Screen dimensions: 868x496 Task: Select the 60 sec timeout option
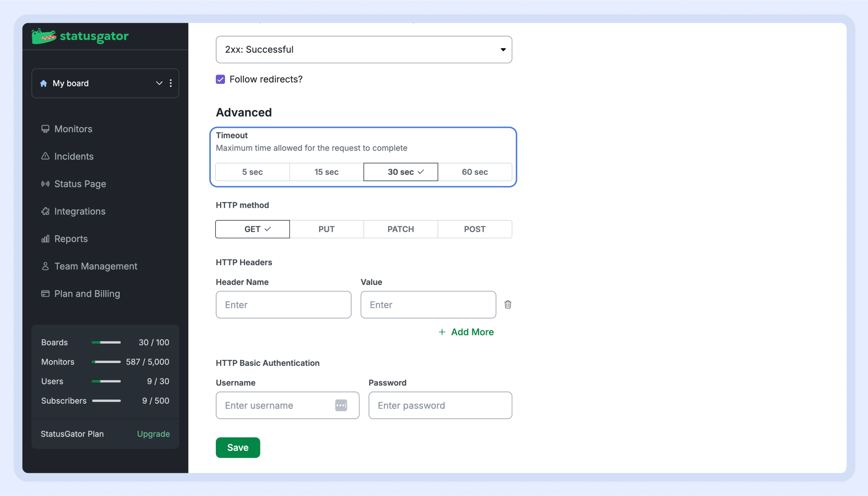click(474, 172)
